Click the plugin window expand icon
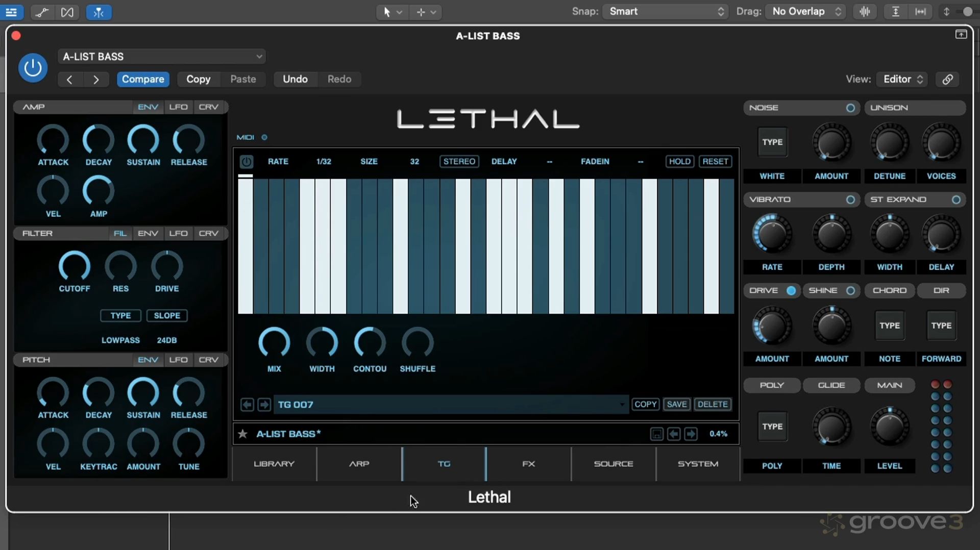This screenshot has height=550, width=980. [x=961, y=34]
